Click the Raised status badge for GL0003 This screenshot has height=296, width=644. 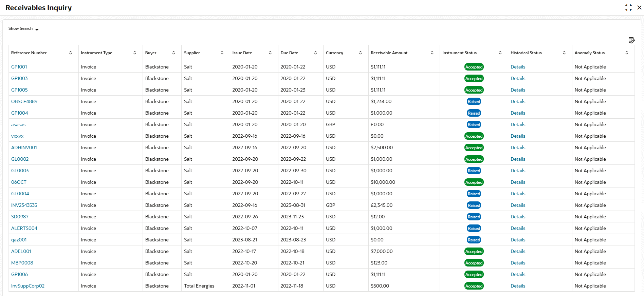point(474,171)
